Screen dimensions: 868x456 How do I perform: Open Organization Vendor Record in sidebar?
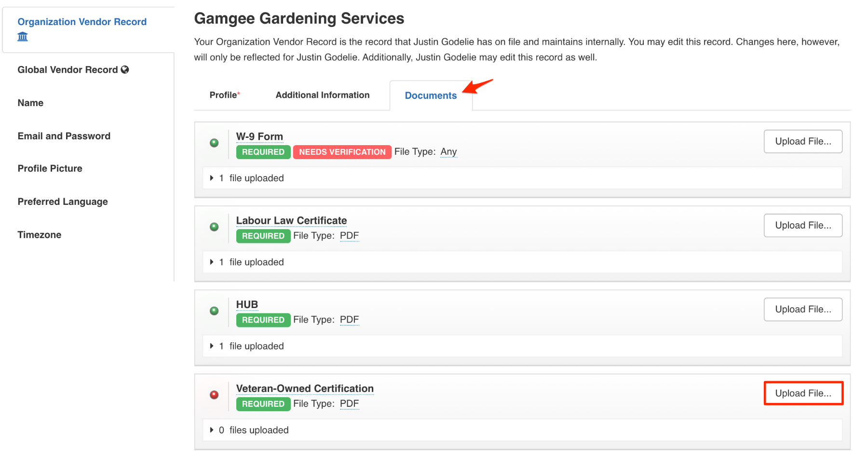pos(82,22)
